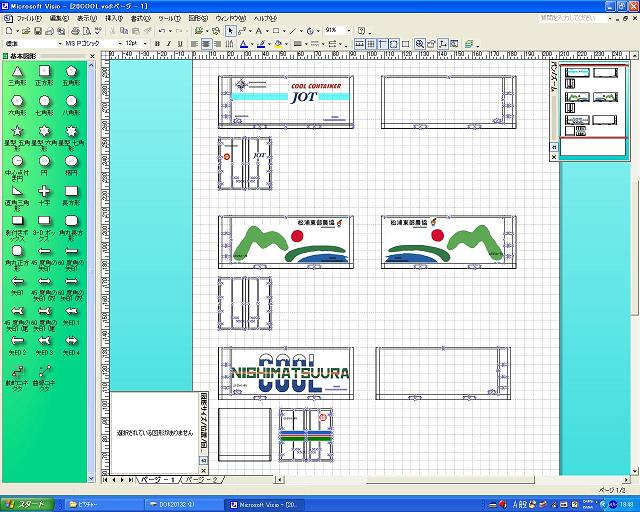
Task: Click the 質問を入力してください help search box
Action: [573, 18]
